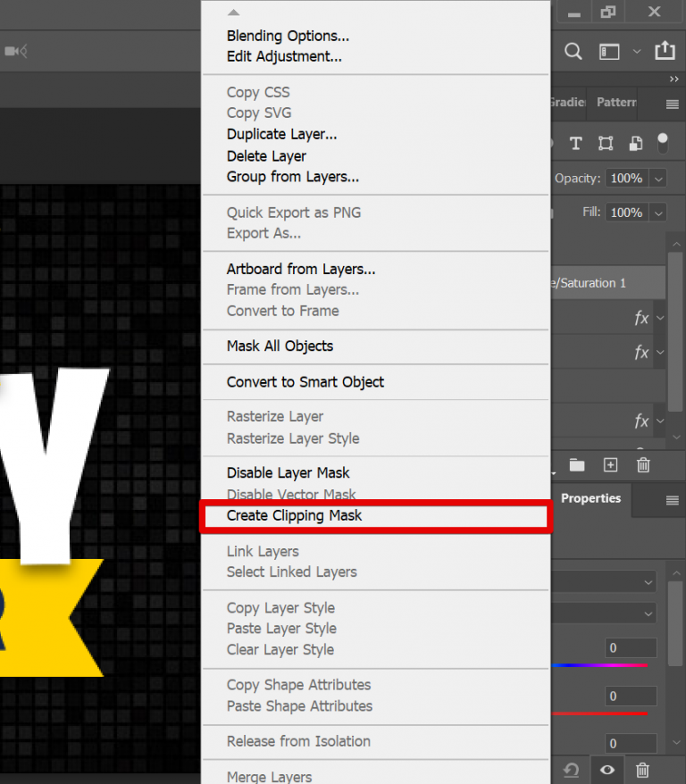Click the Search magnifier icon
Image resolution: width=686 pixels, height=784 pixels.
point(574,51)
